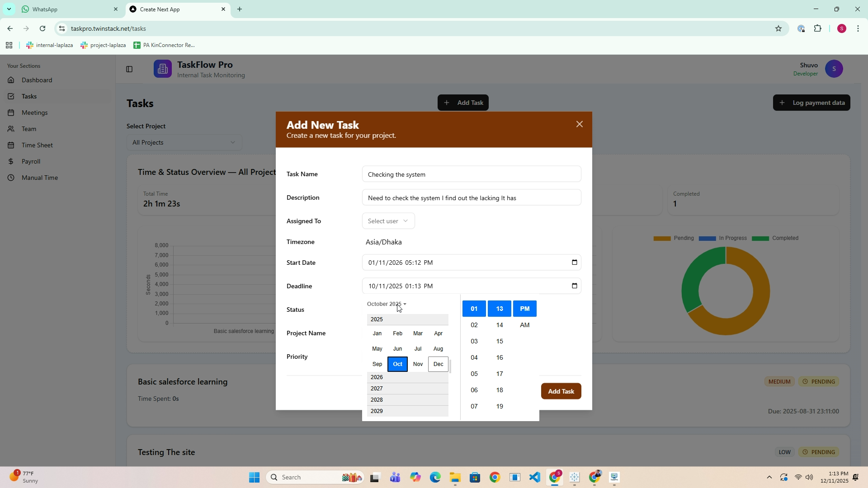This screenshot has height=488, width=868.
Task: Open the Meetings section icon
Action: coord(11,113)
